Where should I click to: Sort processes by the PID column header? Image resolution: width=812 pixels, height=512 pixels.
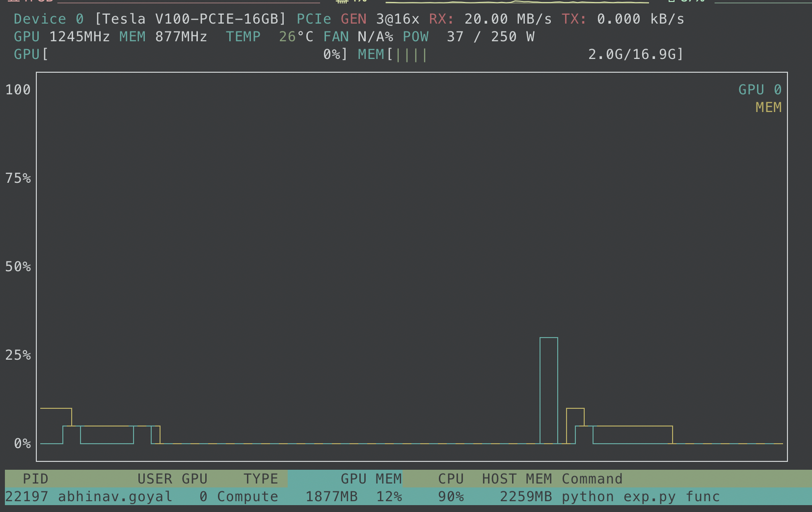click(x=35, y=478)
